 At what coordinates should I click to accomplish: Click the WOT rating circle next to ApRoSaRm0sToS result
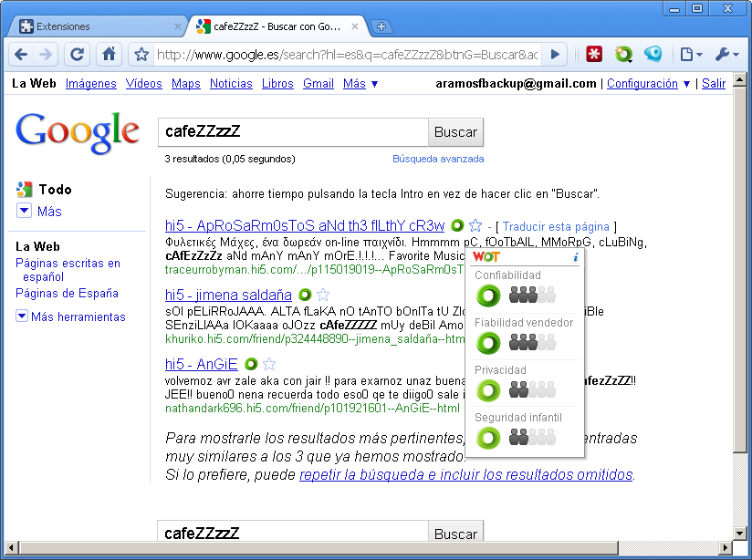point(457,225)
